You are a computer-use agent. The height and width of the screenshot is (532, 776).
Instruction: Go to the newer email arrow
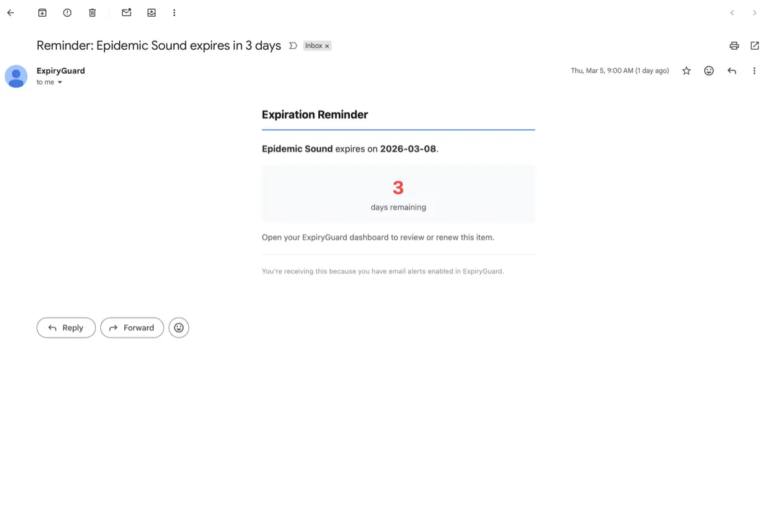pos(732,13)
